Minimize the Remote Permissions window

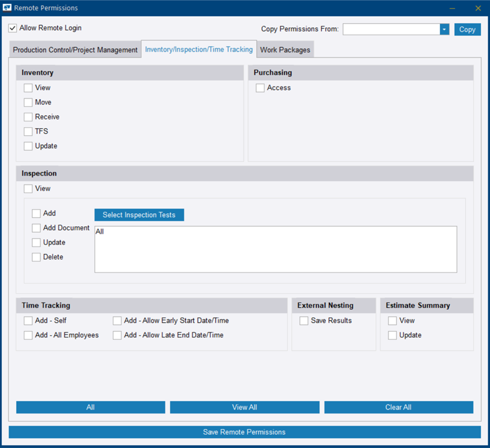point(452,8)
